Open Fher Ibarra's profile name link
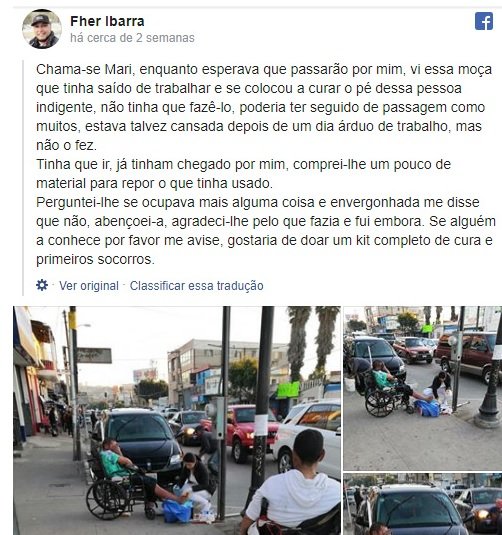This screenshot has width=502, height=535. click(x=107, y=21)
